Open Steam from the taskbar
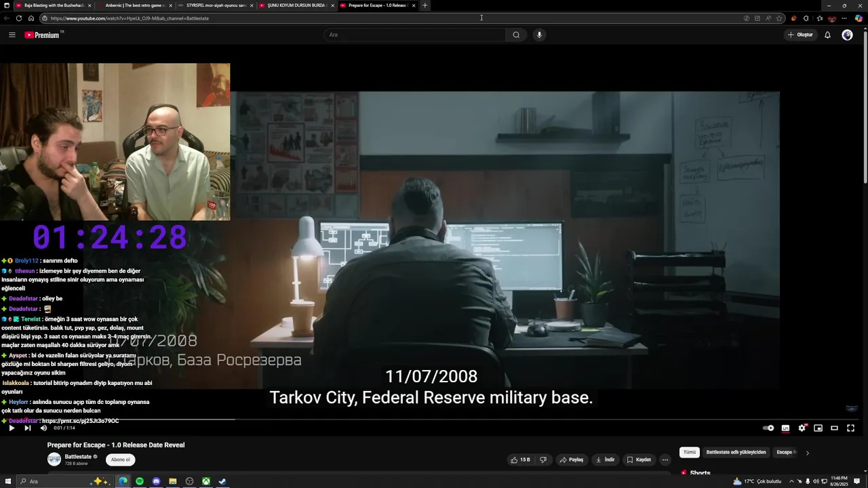 coord(222,481)
